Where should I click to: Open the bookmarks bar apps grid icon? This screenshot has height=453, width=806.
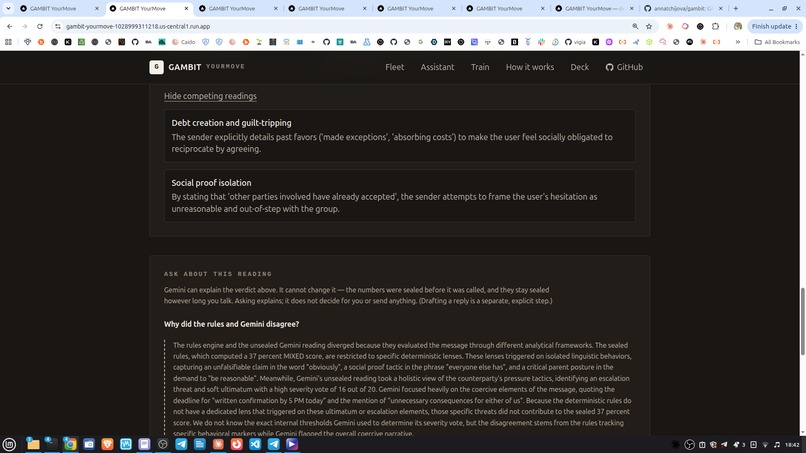(8, 42)
